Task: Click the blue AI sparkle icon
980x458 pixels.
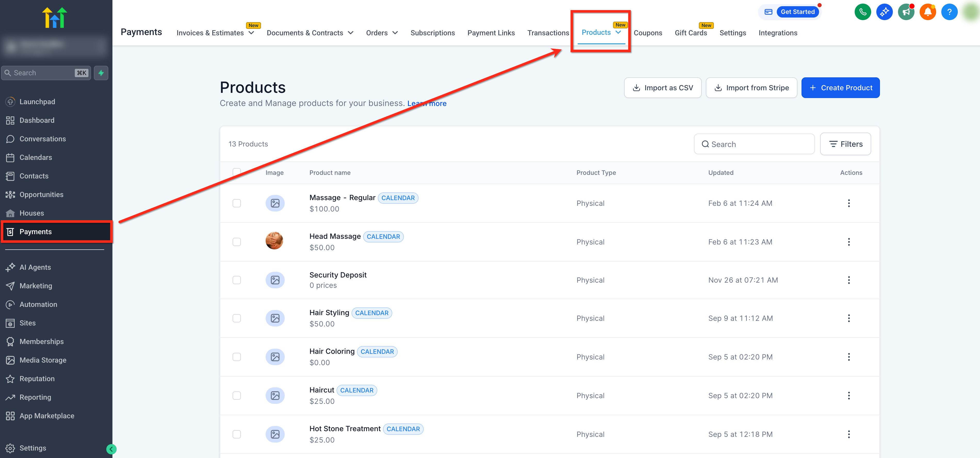Action: click(884, 12)
